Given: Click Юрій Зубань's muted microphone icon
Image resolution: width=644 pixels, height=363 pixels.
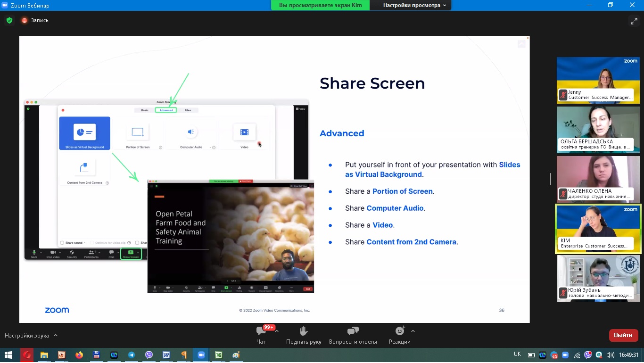Looking at the screenshot, I should tap(563, 293).
